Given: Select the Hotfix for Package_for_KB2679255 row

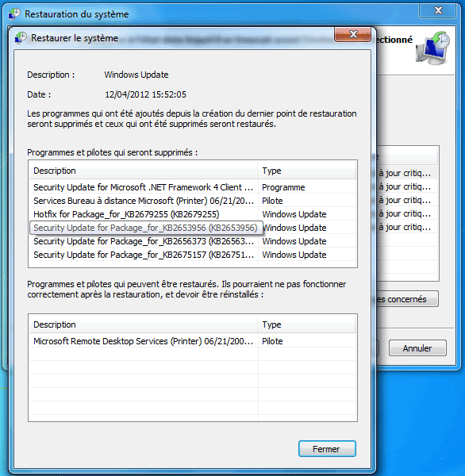Looking at the screenshot, I should [x=193, y=214].
